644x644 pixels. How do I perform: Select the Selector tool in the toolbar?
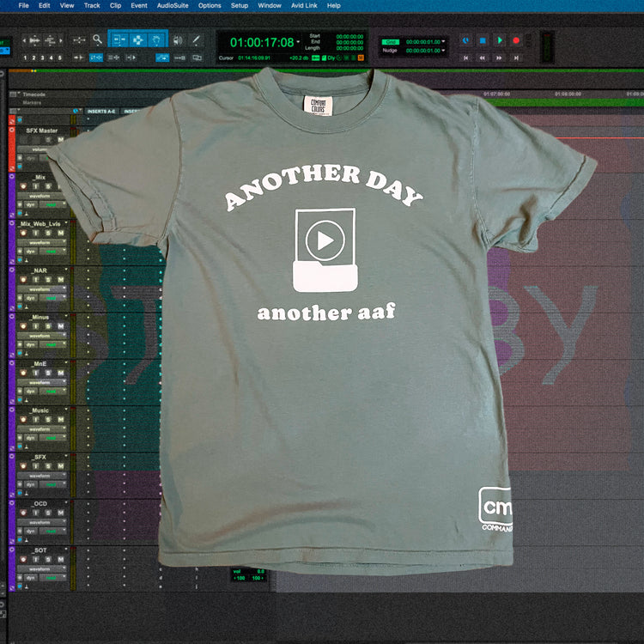tap(138, 39)
